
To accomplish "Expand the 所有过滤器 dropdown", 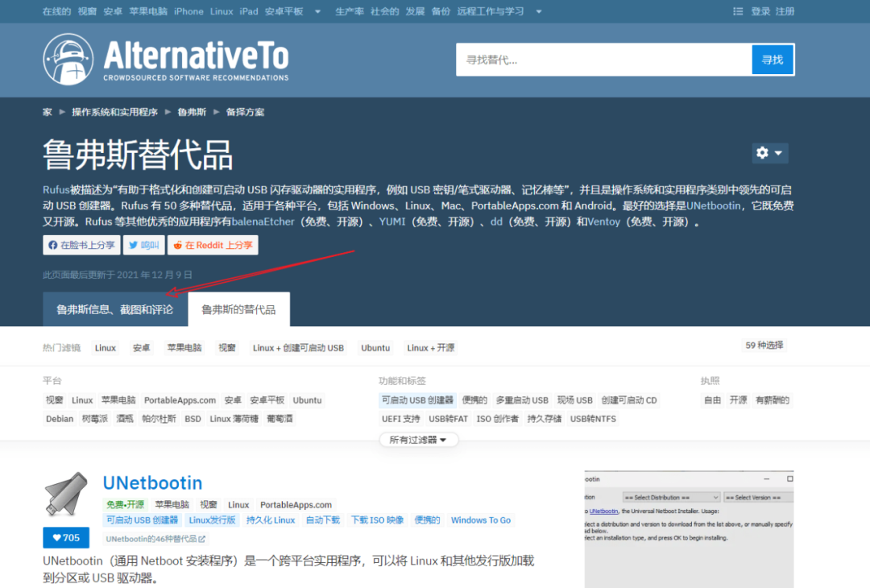I will pos(418,440).
